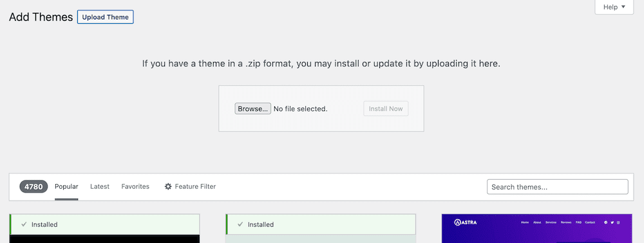The image size is (644, 243).
Task: Expand the Help dropdown panel
Action: [614, 7]
